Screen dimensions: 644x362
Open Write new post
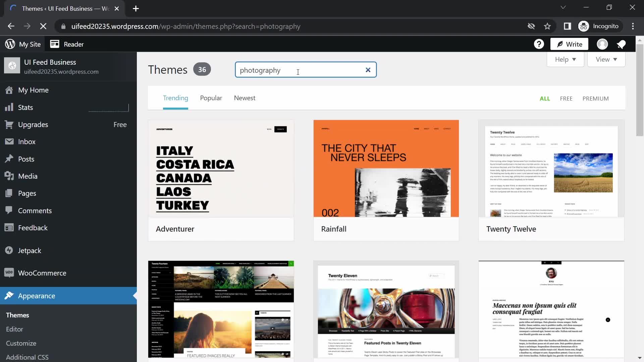click(x=570, y=44)
